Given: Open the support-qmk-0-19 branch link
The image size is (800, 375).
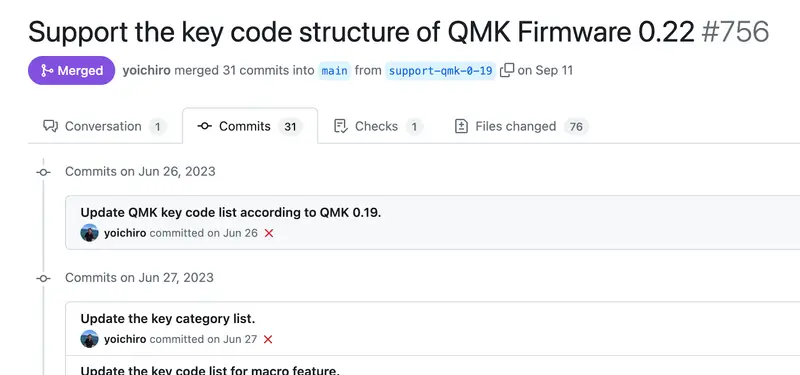Looking at the screenshot, I should tap(440, 71).
